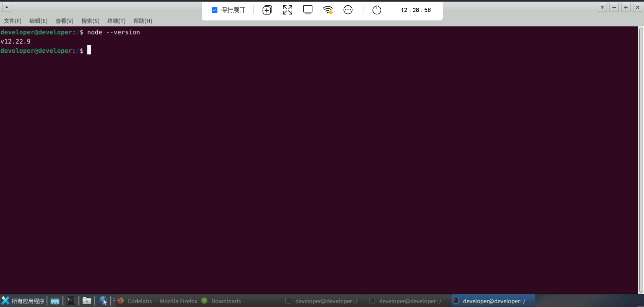Expand the window menu dropdown arrow at top-left
The height and width of the screenshot is (307, 644).
(x=7, y=7)
